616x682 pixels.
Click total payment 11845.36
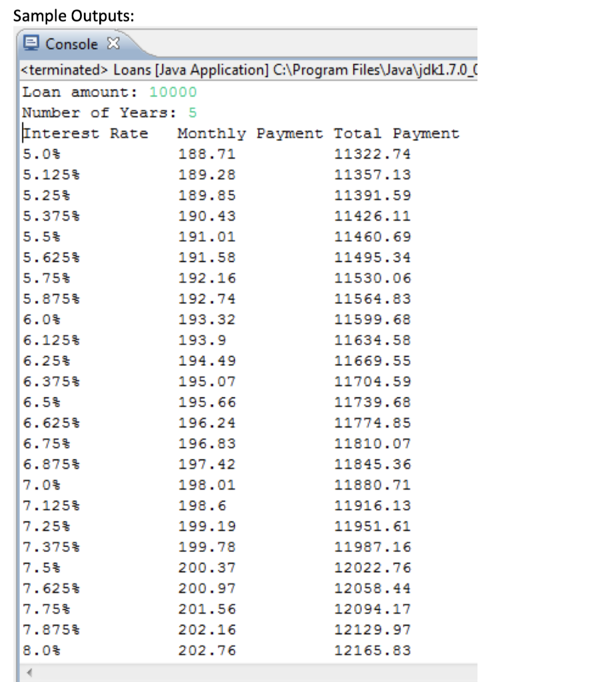pos(372,464)
